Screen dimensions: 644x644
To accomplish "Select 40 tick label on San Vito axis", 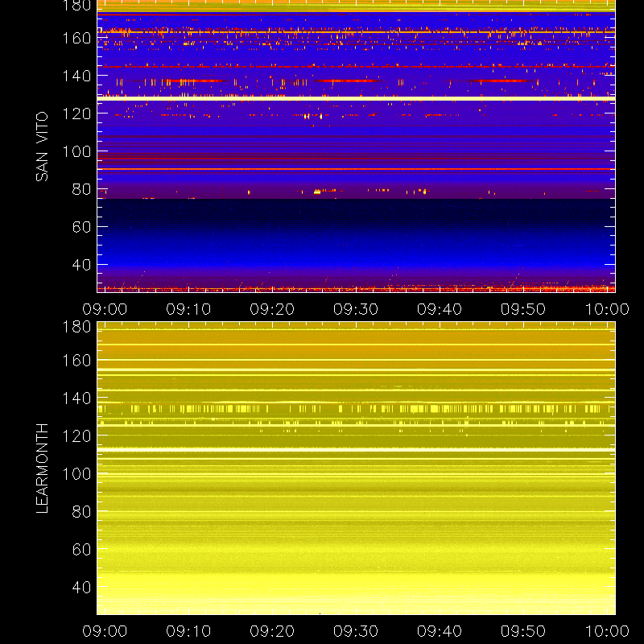I will [x=82, y=265].
